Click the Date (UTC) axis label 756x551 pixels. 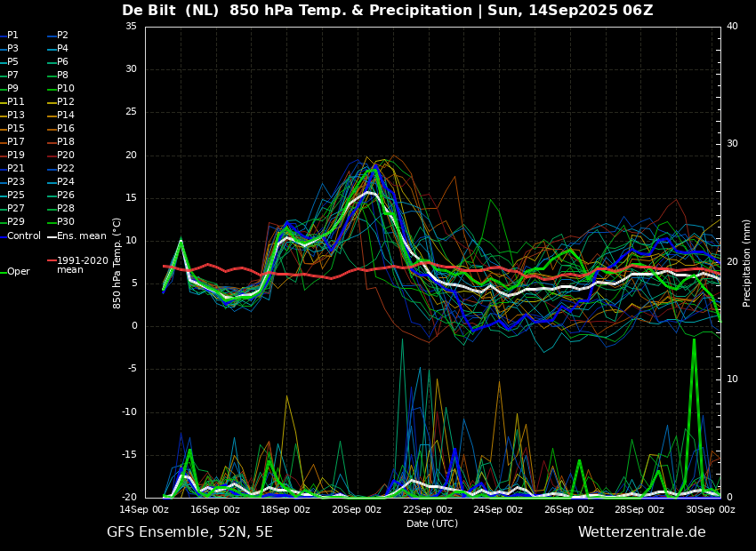click(x=432, y=523)
